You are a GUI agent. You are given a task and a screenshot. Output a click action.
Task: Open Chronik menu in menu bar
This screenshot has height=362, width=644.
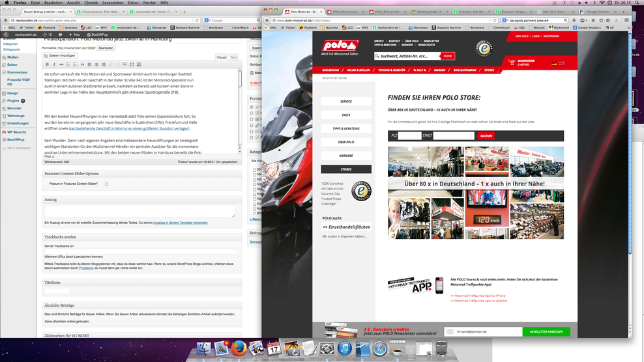[91, 3]
